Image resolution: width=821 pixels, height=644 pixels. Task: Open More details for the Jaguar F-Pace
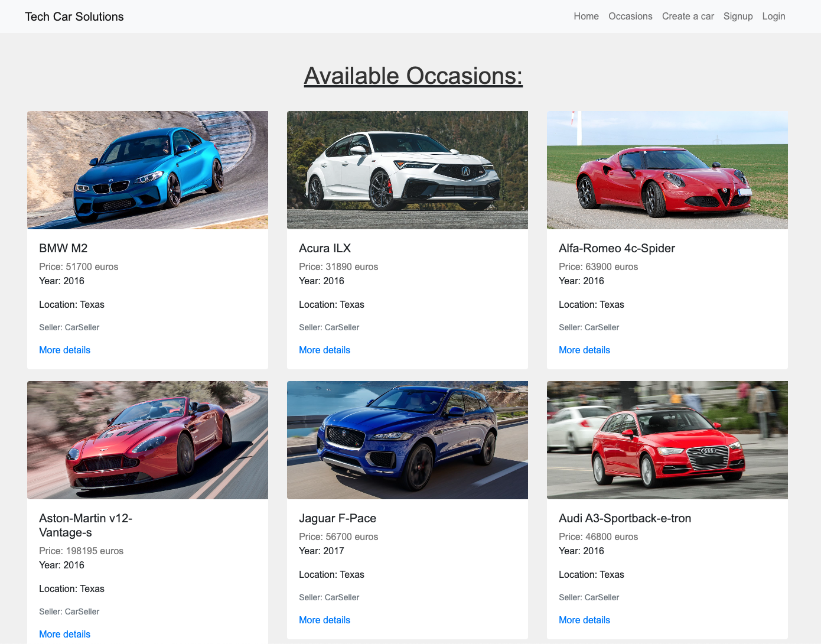[324, 620]
